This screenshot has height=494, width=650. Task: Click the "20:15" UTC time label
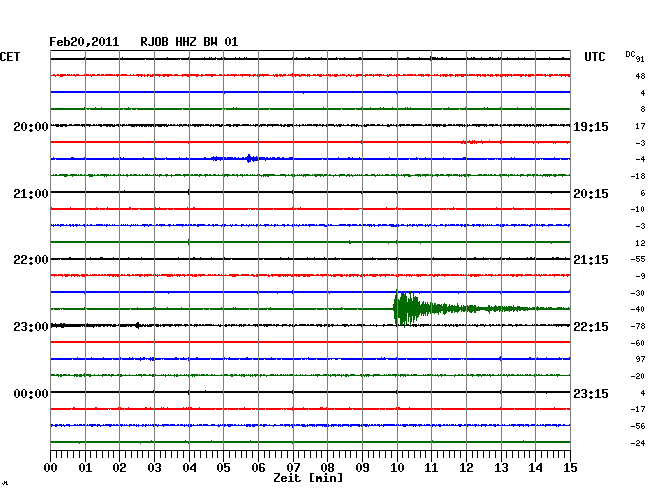tap(591, 194)
